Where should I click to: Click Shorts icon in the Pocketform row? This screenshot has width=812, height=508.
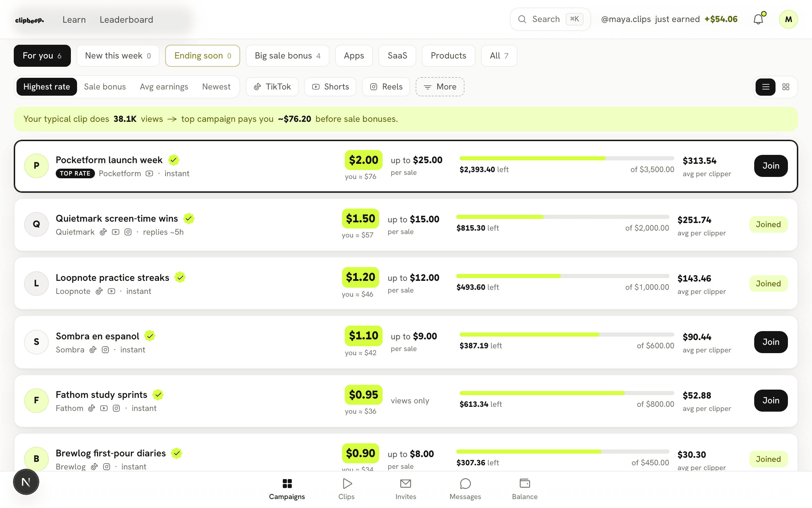149,173
